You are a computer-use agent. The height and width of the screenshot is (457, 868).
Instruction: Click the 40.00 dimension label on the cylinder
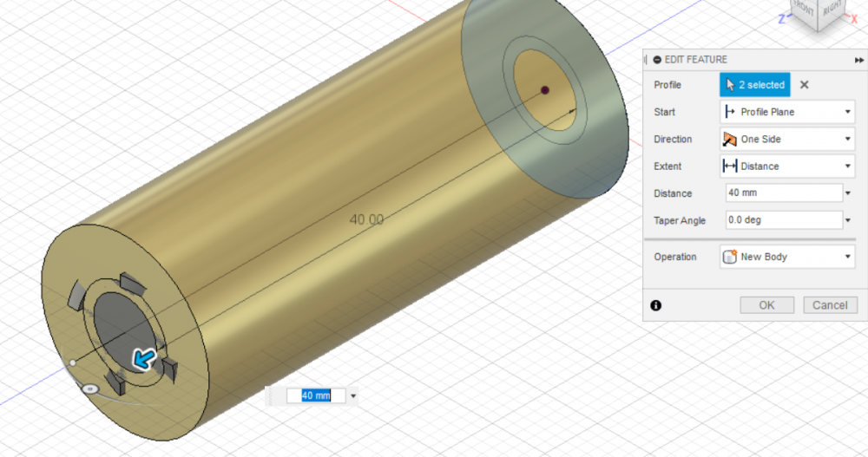coord(366,219)
